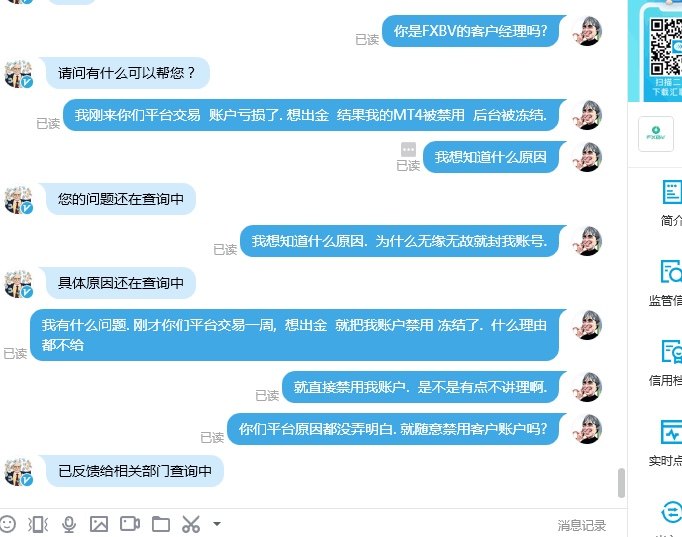Click the FXBV broker logo card
Viewport: 682px width, 537px height.
click(x=656, y=134)
